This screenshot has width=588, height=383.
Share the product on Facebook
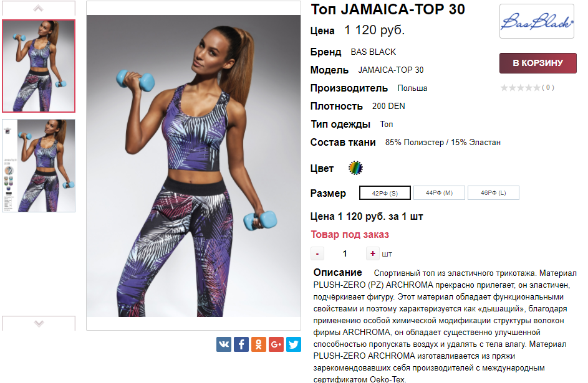pyautogui.click(x=241, y=344)
